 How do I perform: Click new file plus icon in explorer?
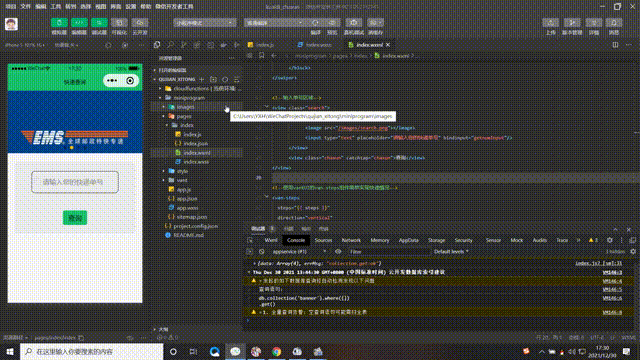(202, 79)
